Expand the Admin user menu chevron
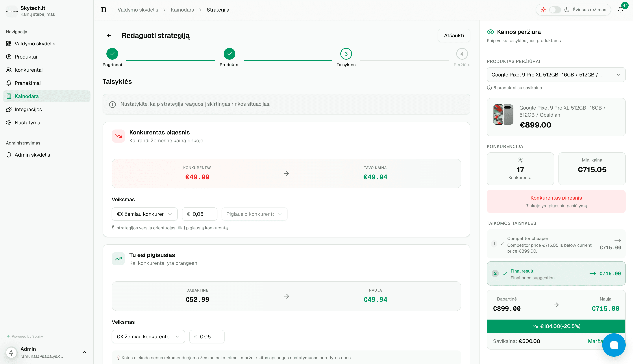This screenshot has height=364, width=633. pyautogui.click(x=85, y=352)
